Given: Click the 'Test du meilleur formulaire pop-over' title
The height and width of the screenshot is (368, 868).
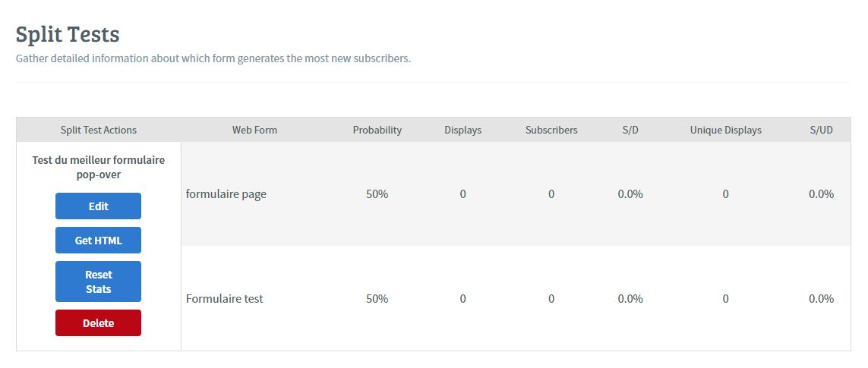Looking at the screenshot, I should (x=98, y=167).
